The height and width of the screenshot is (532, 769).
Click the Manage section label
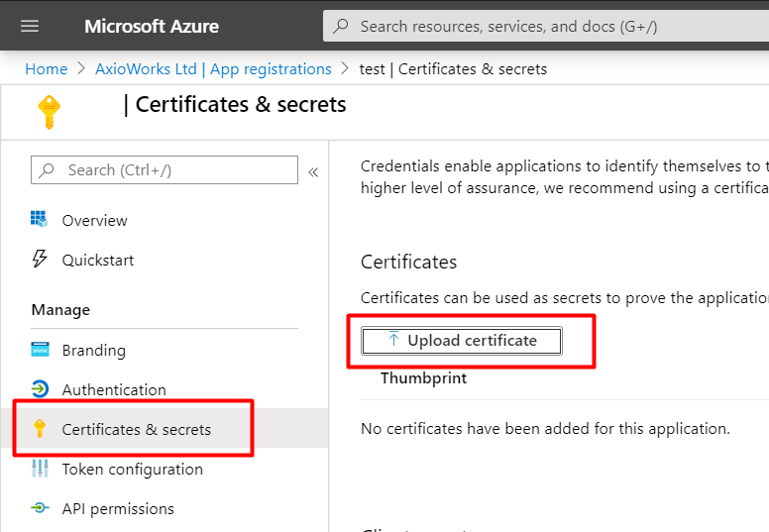[60, 310]
